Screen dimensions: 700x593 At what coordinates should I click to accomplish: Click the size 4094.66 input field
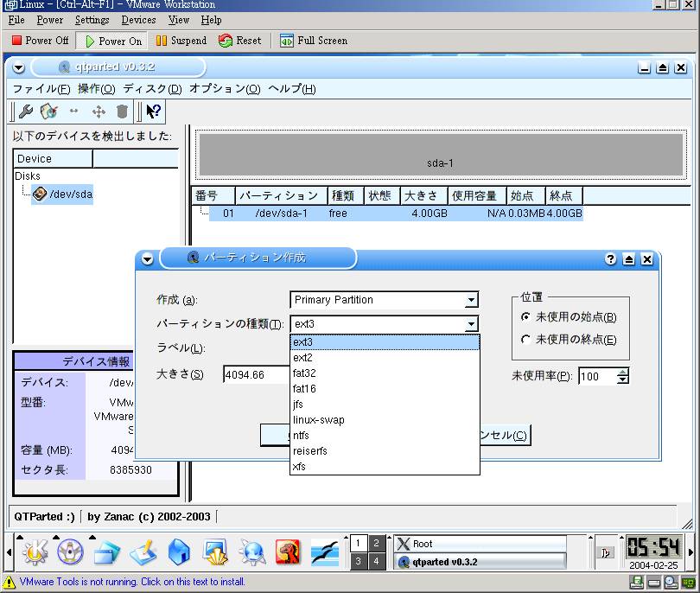(257, 374)
